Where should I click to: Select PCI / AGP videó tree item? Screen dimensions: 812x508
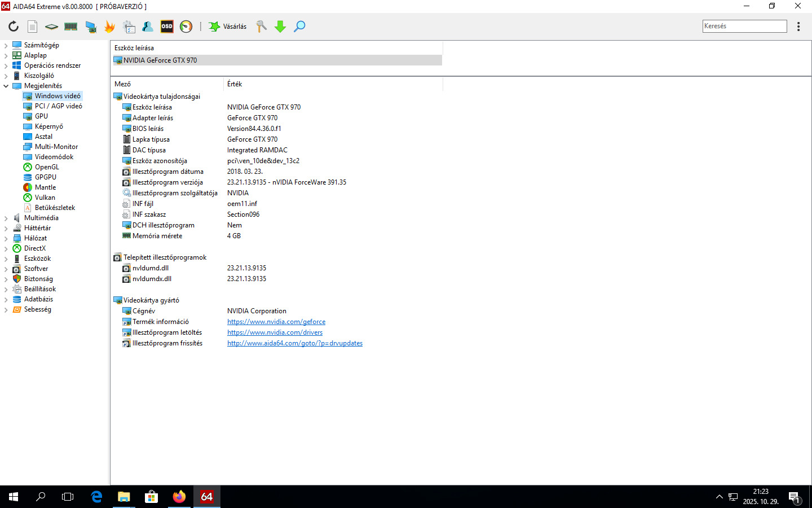click(x=58, y=106)
